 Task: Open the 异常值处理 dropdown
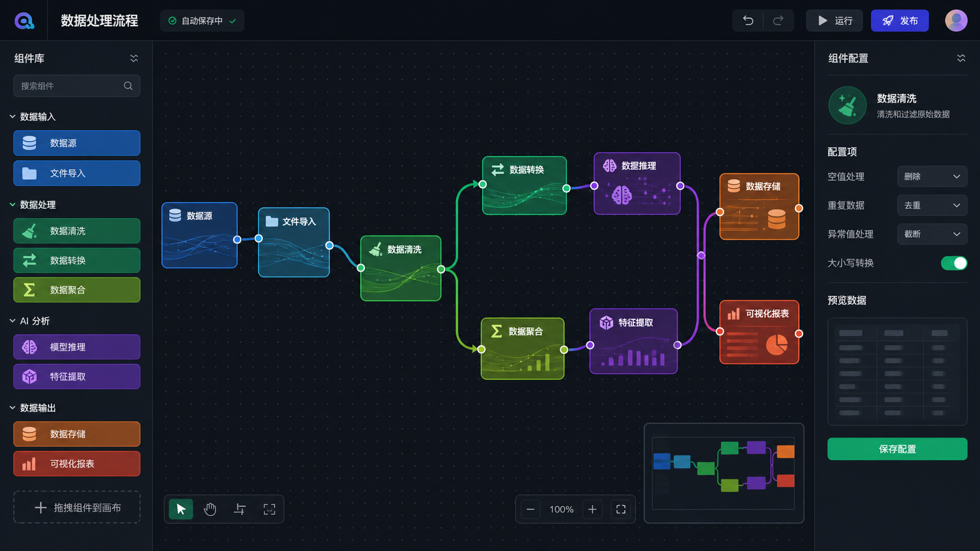click(932, 234)
